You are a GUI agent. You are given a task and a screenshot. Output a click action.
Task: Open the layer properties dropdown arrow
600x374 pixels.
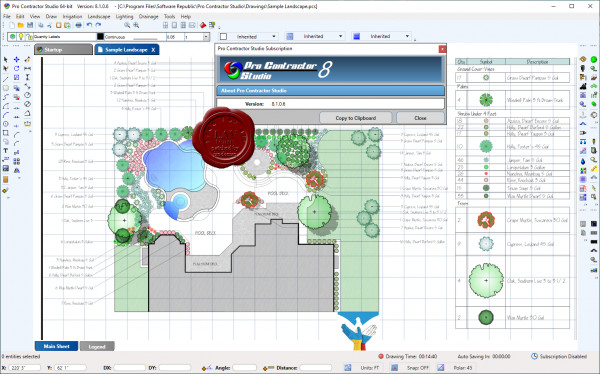pos(206,37)
